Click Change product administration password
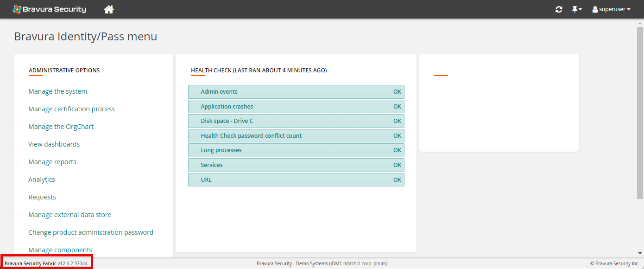 click(90, 232)
